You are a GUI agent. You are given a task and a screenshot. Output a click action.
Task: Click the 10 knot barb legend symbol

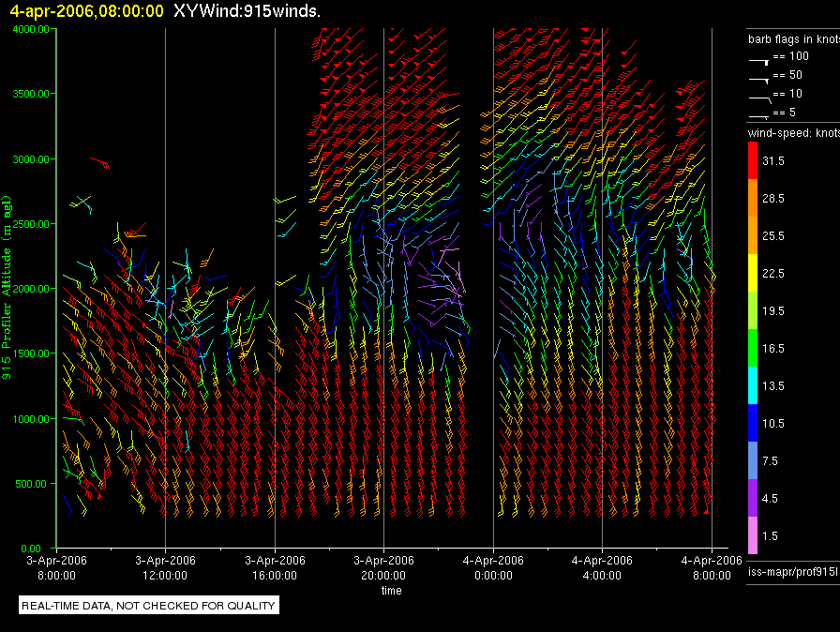click(x=760, y=99)
